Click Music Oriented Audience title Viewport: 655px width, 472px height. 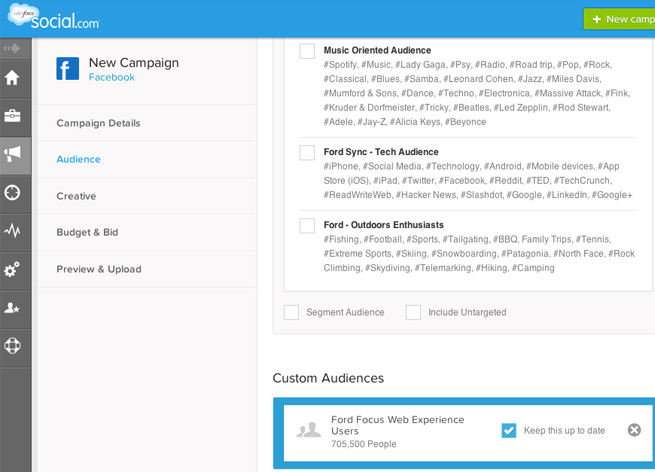click(377, 50)
